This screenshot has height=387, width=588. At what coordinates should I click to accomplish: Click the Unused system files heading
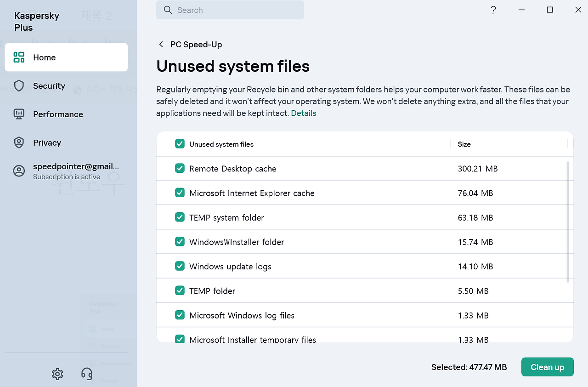[x=233, y=66]
